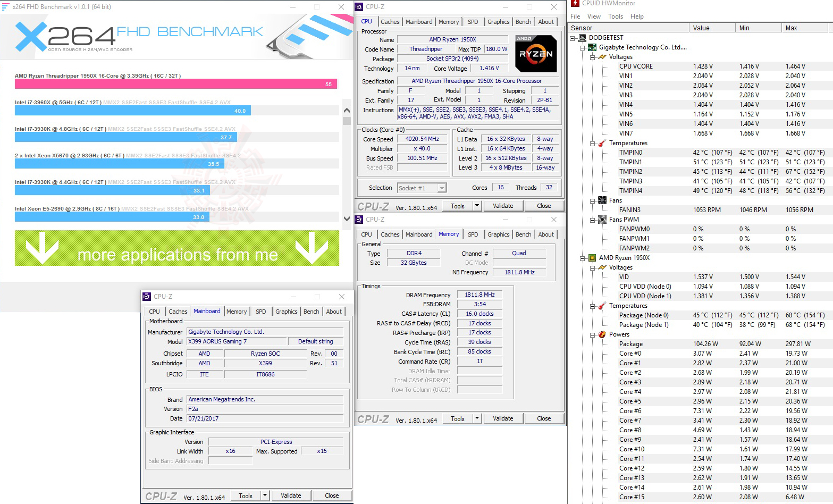
Task: Click the Min column header in HWMonitor
Action: [x=758, y=28]
